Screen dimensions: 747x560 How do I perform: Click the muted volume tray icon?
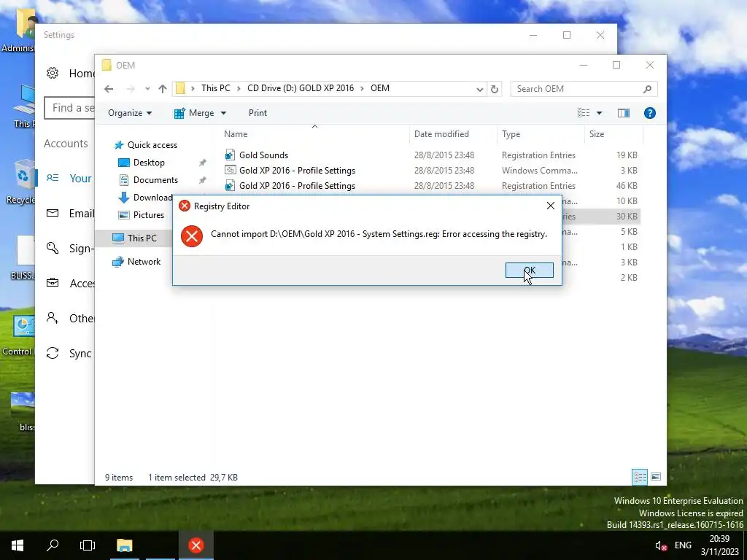coord(661,545)
